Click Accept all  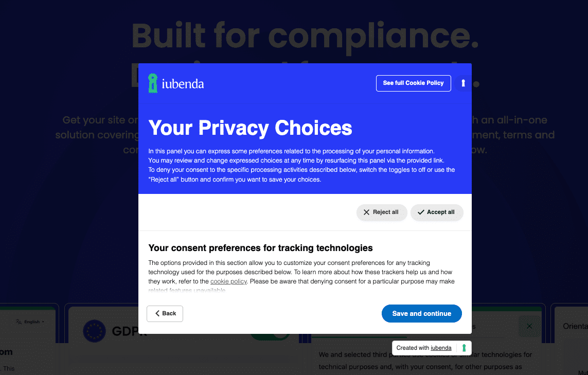click(x=437, y=212)
